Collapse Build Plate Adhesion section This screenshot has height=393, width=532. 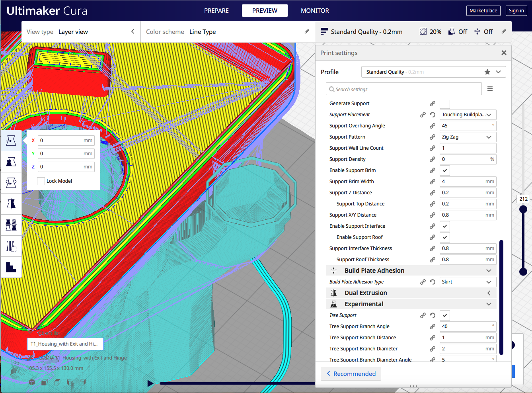[x=489, y=271]
